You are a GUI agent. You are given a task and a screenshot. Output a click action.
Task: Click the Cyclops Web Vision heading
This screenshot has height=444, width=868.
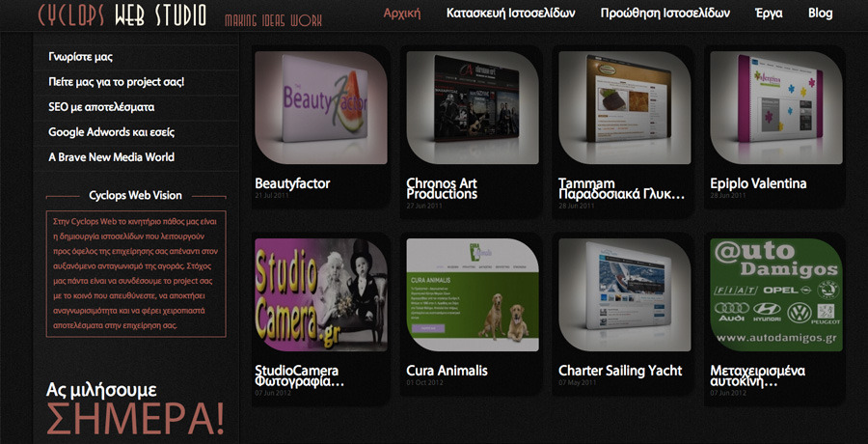tap(135, 196)
